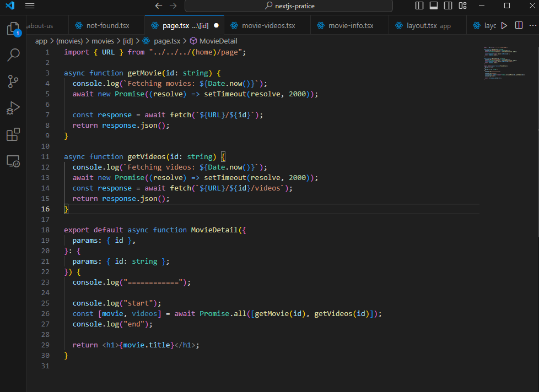The width and height of the screenshot is (539, 392).
Task: Open the hamburger application menu
Action: 30,6
